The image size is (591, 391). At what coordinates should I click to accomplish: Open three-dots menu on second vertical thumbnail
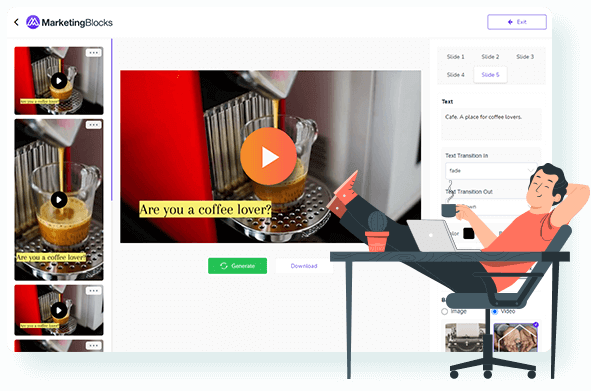click(x=93, y=125)
